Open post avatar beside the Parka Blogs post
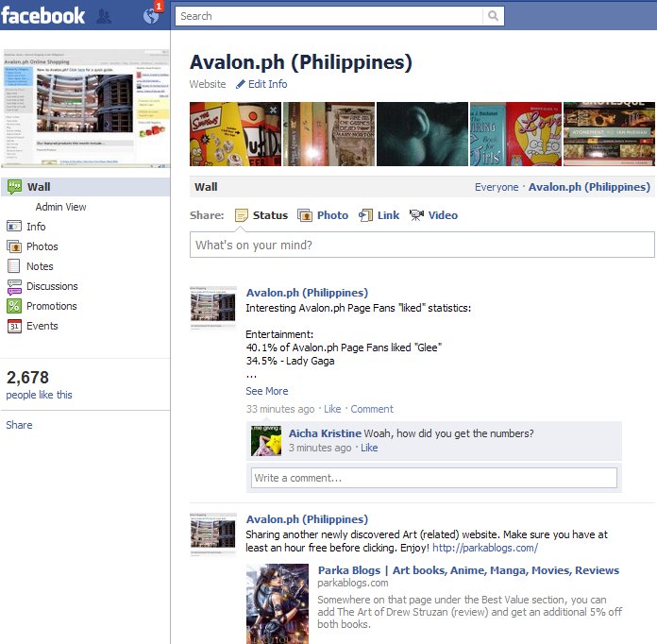This screenshot has height=644, width=657. (x=212, y=535)
